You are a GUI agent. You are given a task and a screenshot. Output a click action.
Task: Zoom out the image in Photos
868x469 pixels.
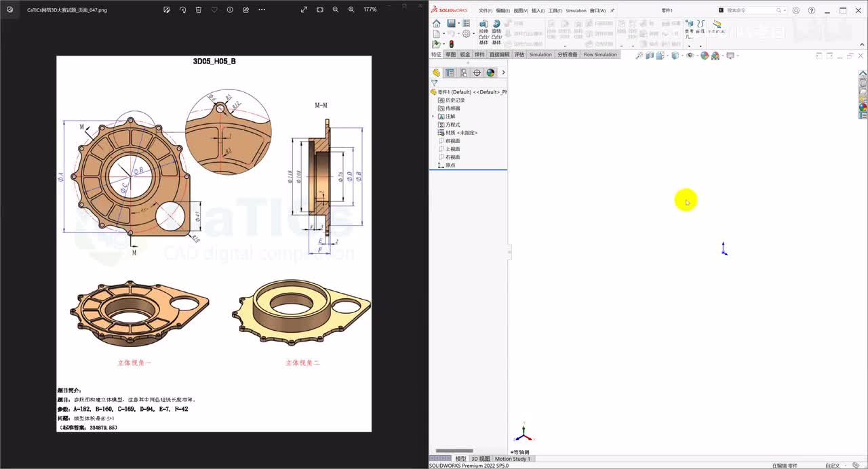[336, 9]
